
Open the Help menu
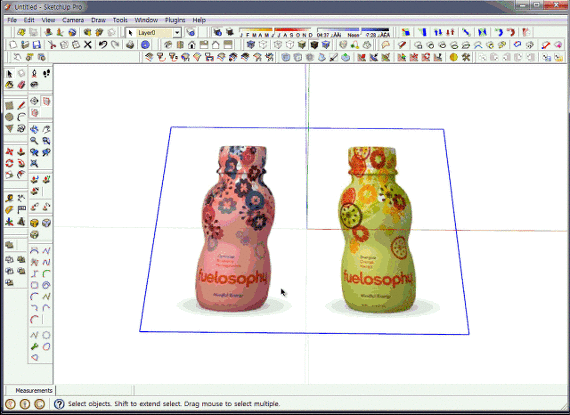(199, 20)
